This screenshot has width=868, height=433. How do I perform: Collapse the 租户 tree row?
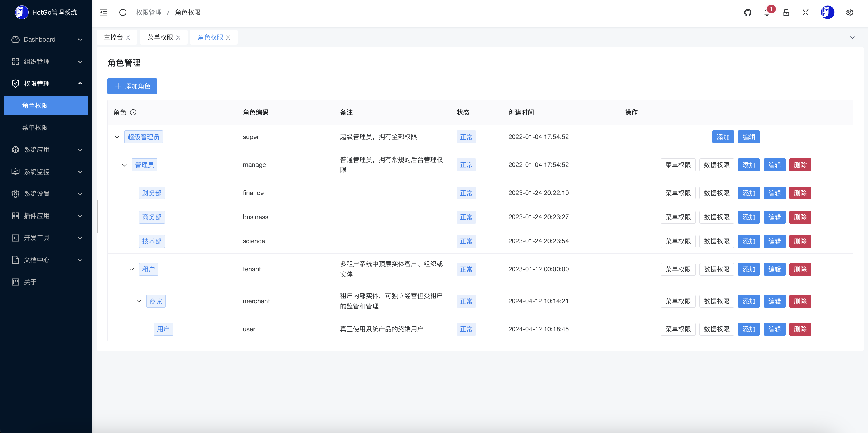pos(132,269)
